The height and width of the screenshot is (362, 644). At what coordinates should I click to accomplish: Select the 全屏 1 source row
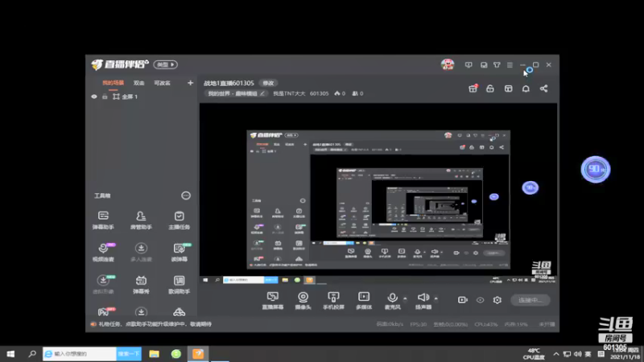click(142, 97)
